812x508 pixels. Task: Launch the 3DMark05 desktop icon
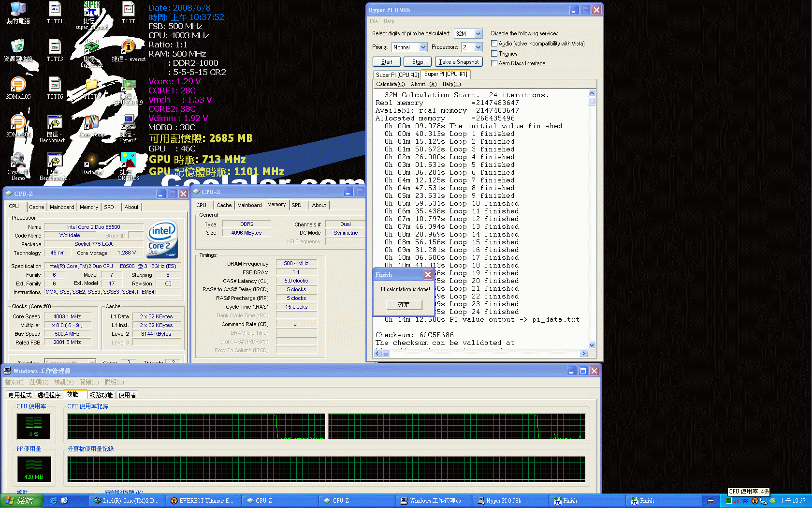tap(18, 88)
